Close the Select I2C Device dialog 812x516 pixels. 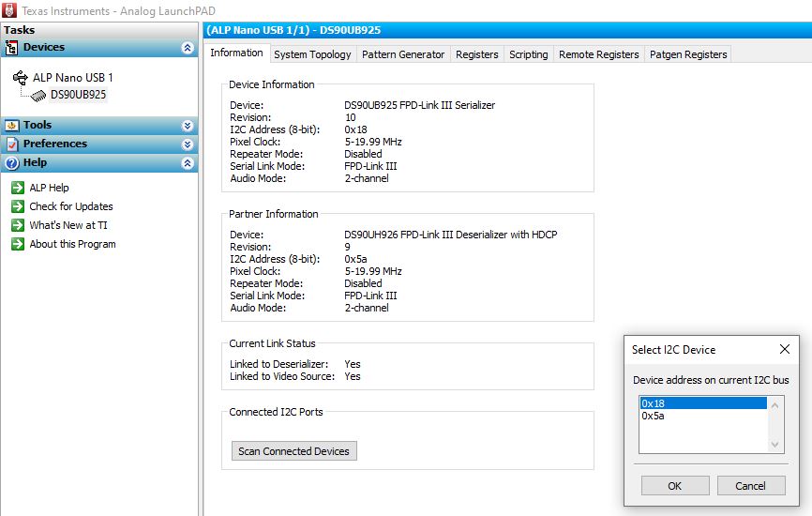tap(785, 349)
